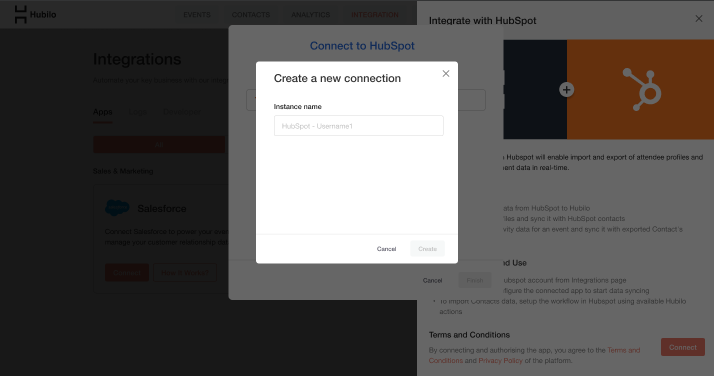Open the Contacts menu
The width and height of the screenshot is (714, 376).
pos(251,15)
